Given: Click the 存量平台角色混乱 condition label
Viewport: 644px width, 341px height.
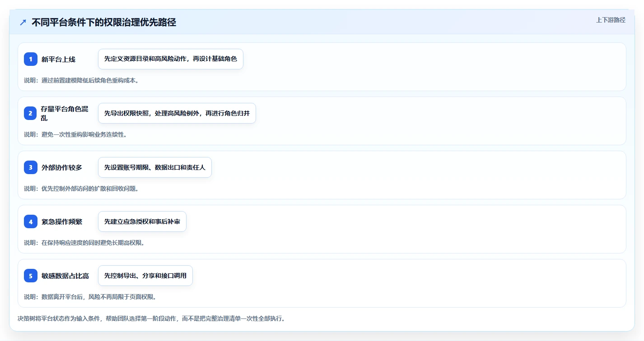Looking at the screenshot, I should pos(65,113).
